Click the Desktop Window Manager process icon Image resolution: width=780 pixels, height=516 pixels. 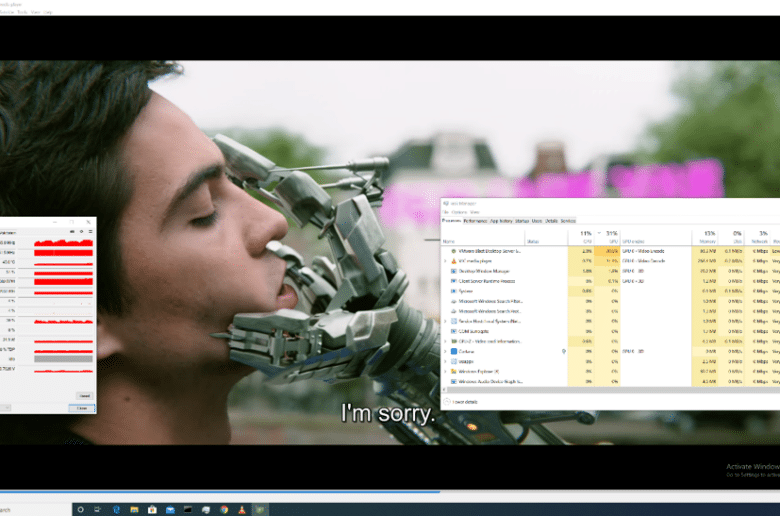(454, 271)
